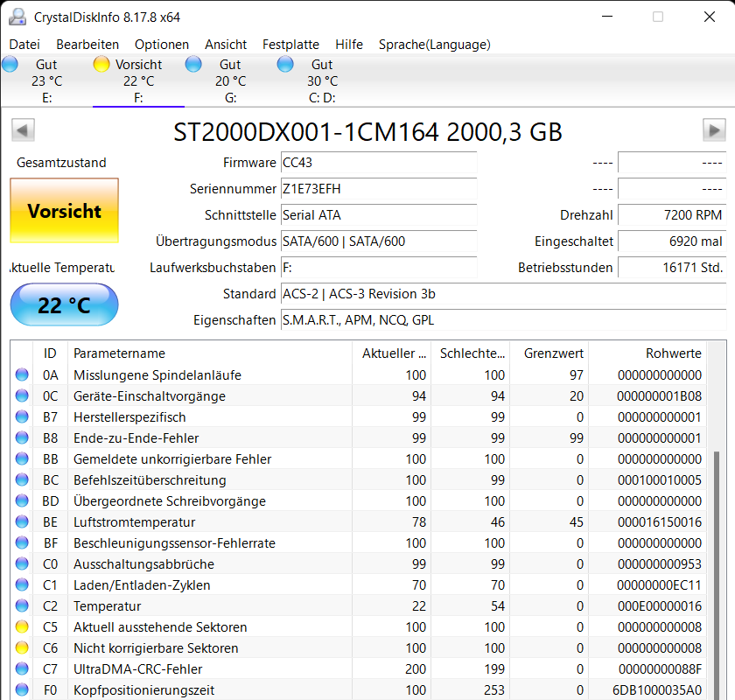Click the Aktueller column header
735x700 pixels.
click(391, 353)
